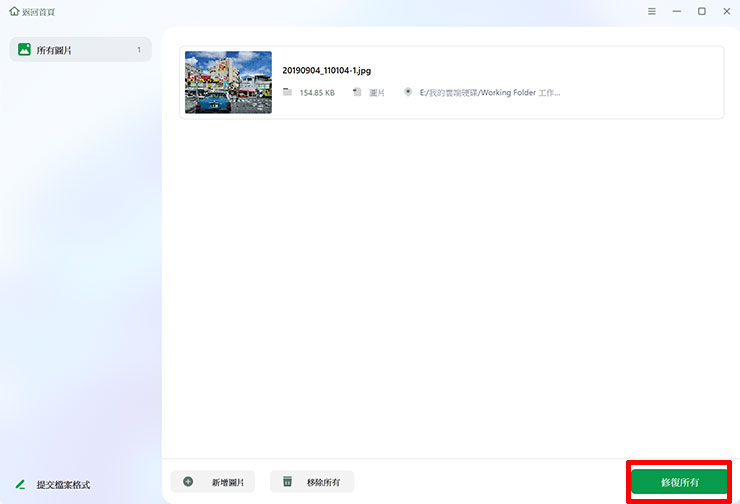
Task: Select the street photo thumbnail
Action: click(x=228, y=82)
